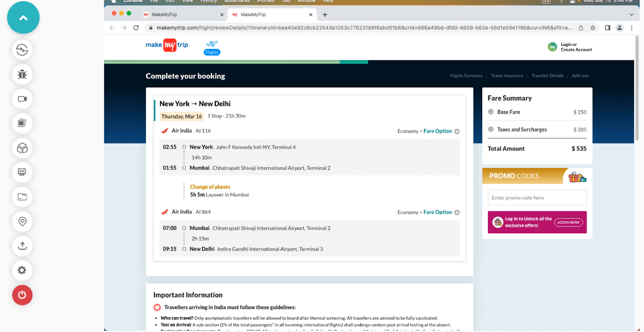Click info icon beside AI 864 Fare Option
Image resolution: width=644 pixels, height=332 pixels.
pyautogui.click(x=457, y=212)
